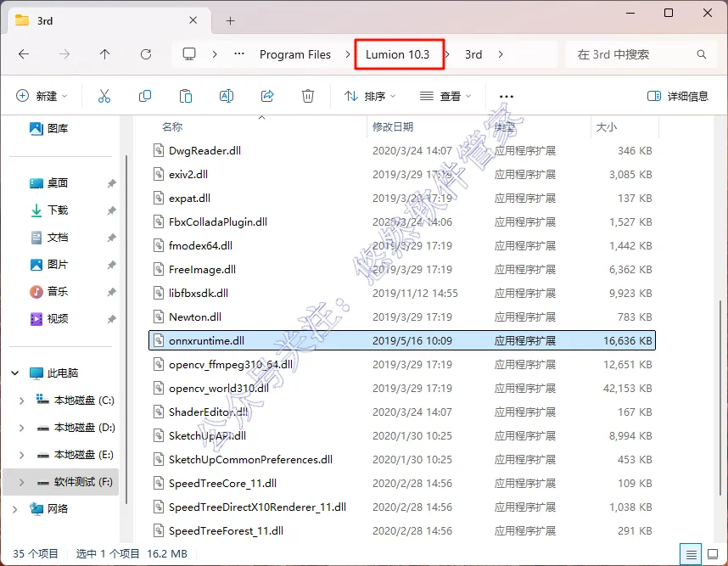The height and width of the screenshot is (566, 728).
Task: Open the New (新建) dropdown
Action: tap(42, 96)
